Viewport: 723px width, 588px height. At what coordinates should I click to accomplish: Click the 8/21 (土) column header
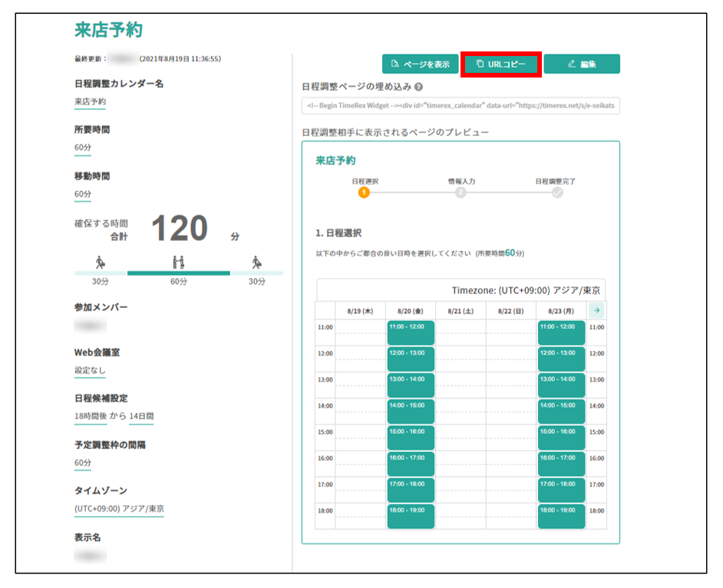461,311
